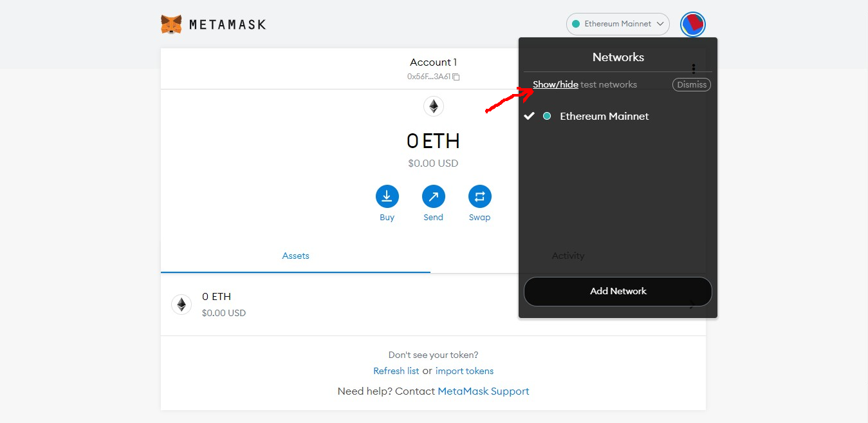868x423 pixels.
Task: Click the Show/hide test networks link
Action: click(x=555, y=84)
